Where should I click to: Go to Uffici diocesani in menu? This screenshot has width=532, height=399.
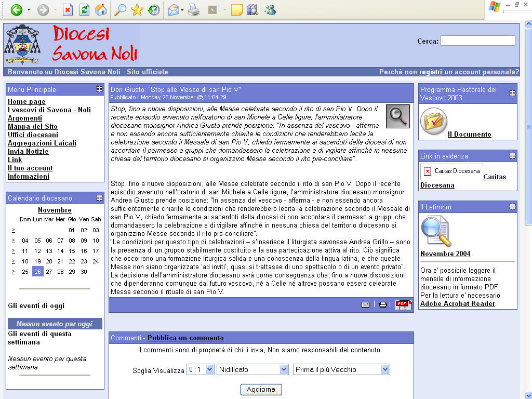[x=33, y=135]
